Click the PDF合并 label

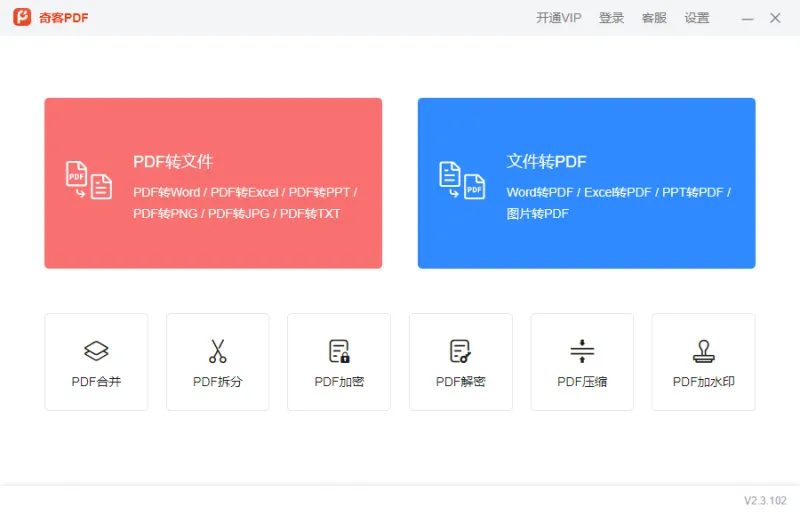pyautogui.click(x=96, y=381)
